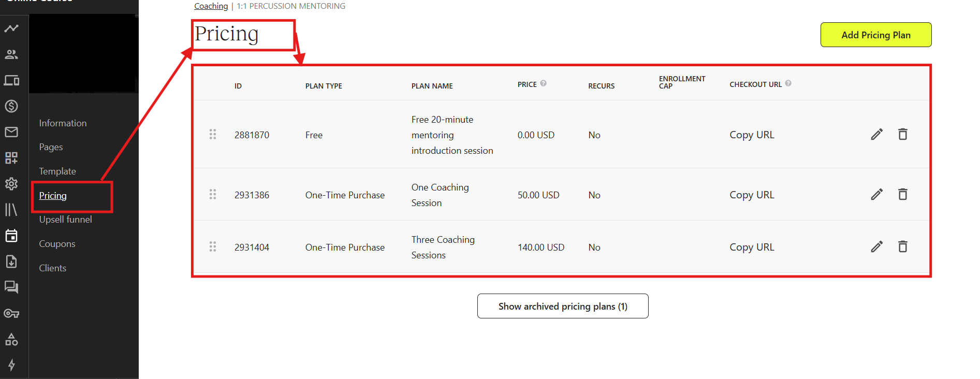The width and height of the screenshot is (980, 379).
Task: Click the help icon next to PRICE
Action: point(544,83)
